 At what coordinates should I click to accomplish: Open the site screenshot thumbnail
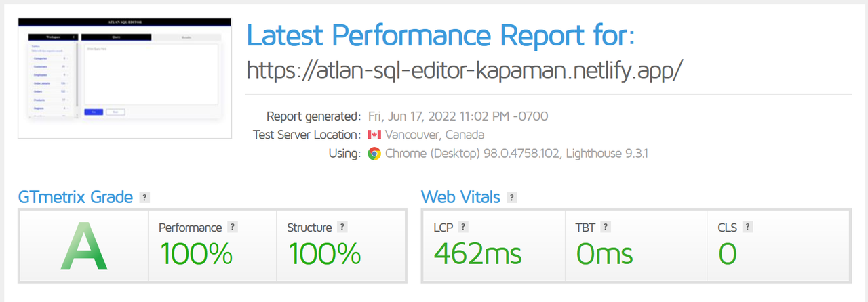(125, 78)
